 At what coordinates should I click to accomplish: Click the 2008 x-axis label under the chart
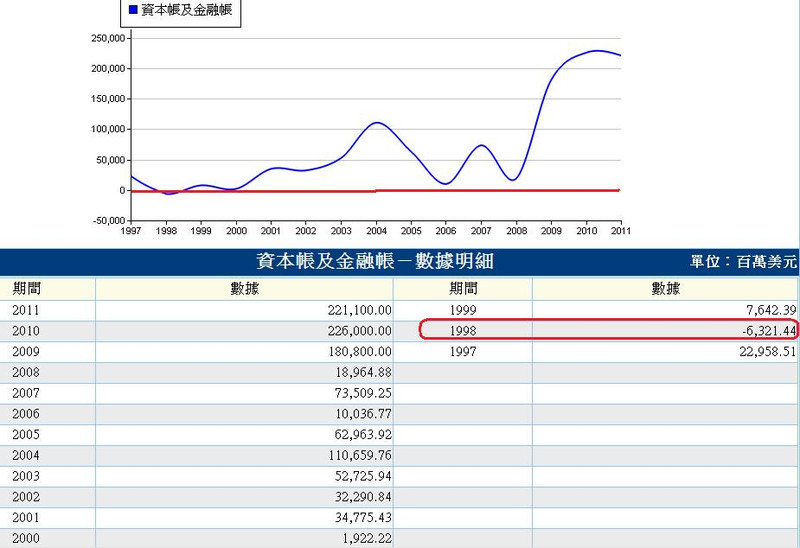pos(516,231)
